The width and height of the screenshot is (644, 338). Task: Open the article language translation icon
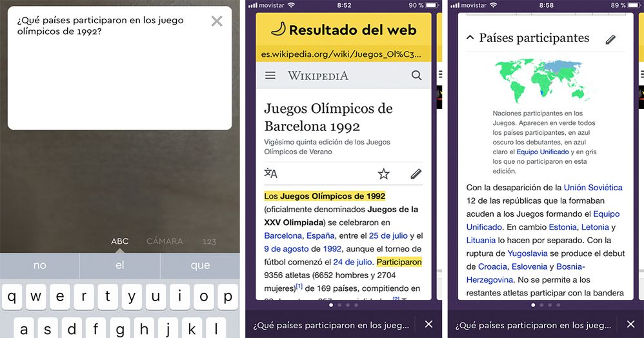pos(271,174)
